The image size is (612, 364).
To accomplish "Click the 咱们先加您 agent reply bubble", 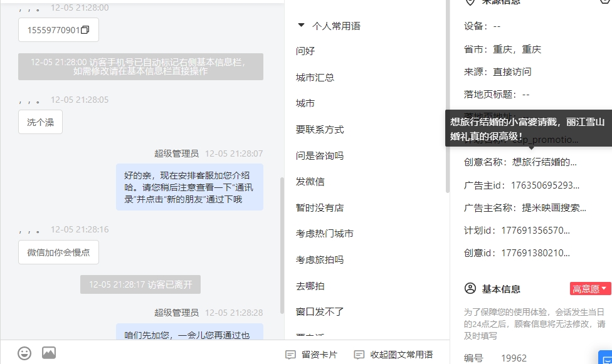I will [190, 331].
